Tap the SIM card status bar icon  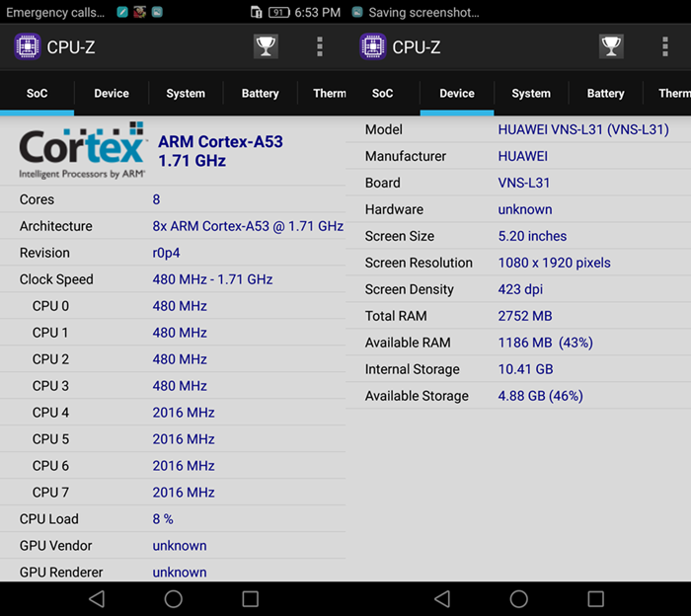click(256, 12)
